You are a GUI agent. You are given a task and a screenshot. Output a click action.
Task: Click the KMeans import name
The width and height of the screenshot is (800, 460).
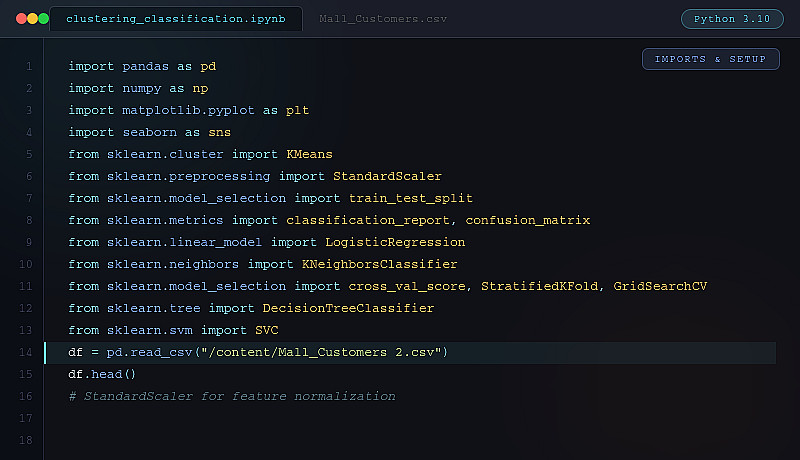tap(309, 154)
